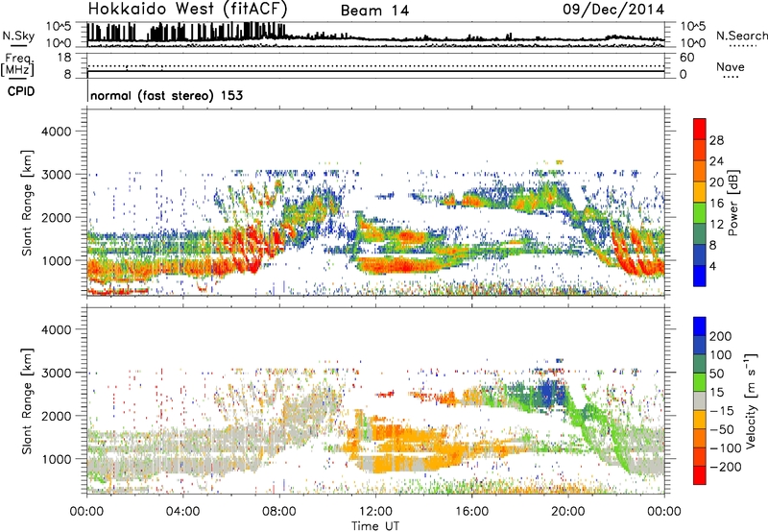Click the '16:00' time axis tick
Screen dimensions: 768x532
[x=471, y=512]
